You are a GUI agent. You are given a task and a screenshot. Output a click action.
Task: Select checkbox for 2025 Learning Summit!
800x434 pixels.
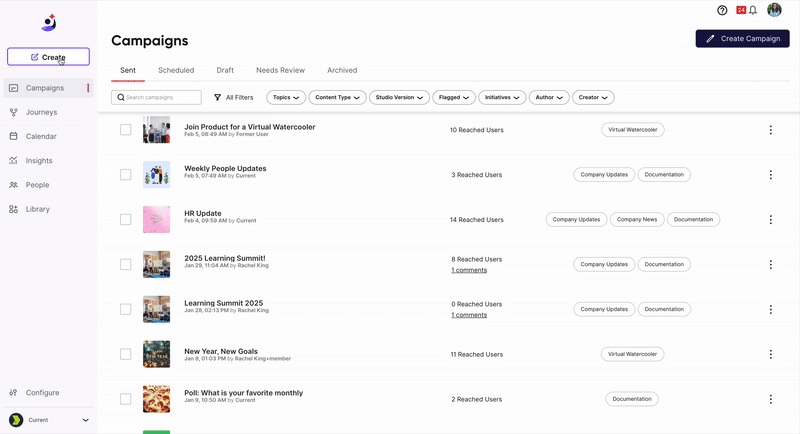126,264
